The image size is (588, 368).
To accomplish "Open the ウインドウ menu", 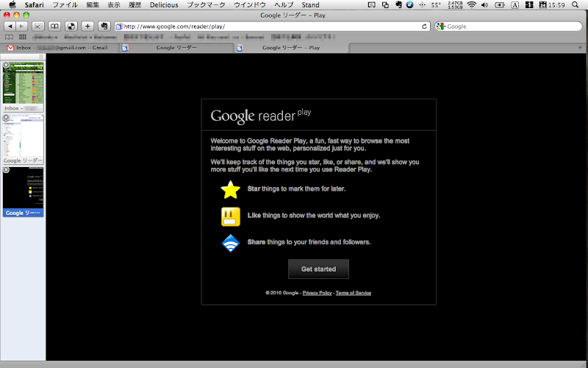I will (250, 5).
